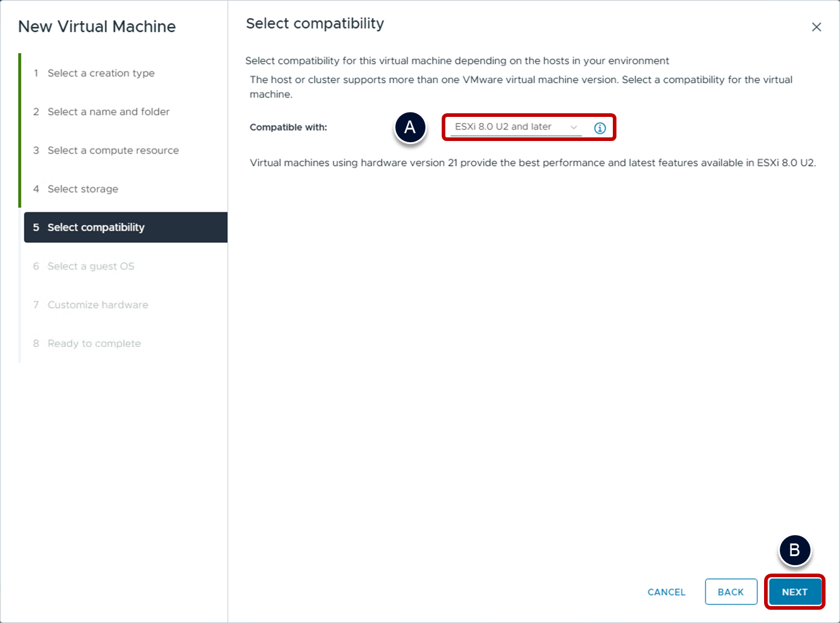Viewport: 840px width, 623px height.
Task: Click the hardware version 21 description text
Action: (x=533, y=163)
